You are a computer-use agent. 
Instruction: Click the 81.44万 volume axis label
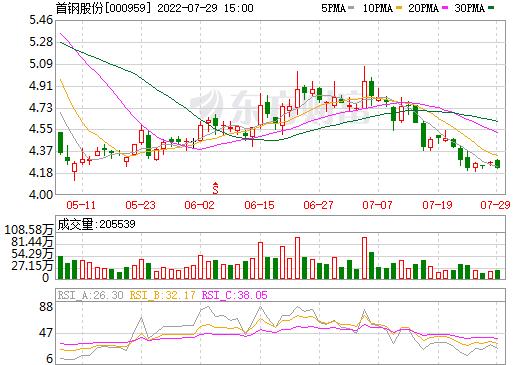pyautogui.click(x=32, y=242)
